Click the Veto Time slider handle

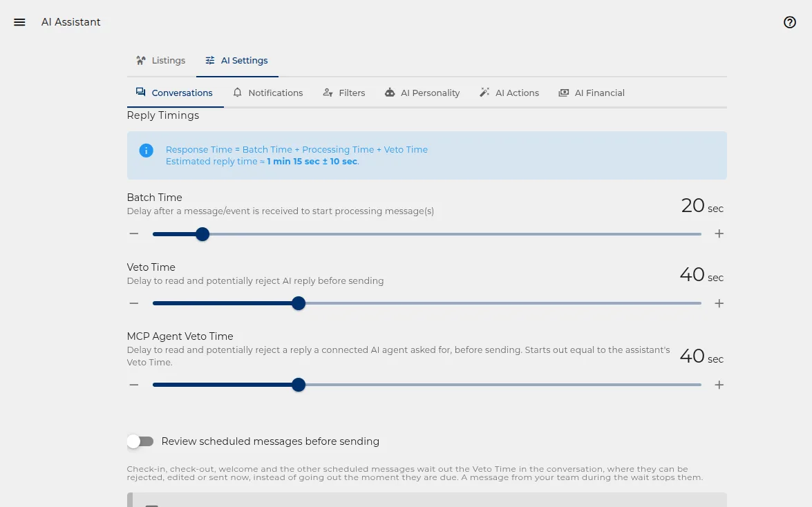click(299, 303)
